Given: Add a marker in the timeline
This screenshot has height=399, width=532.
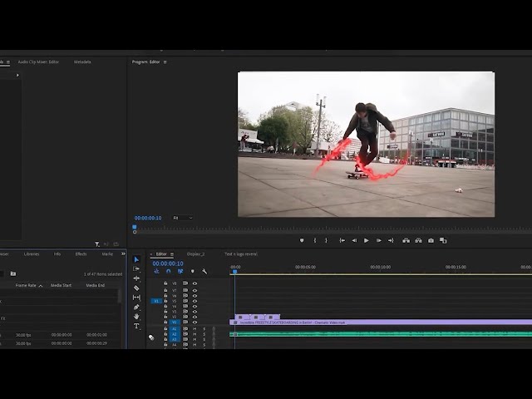Looking at the screenshot, I should coord(192,272).
